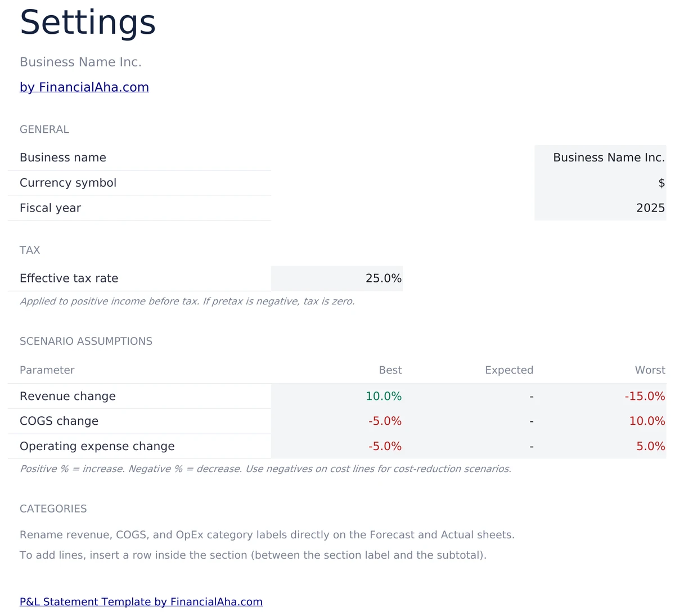Viewport: 675px width, 616px height.
Task: Click the Operating expense change Best value
Action: pyautogui.click(x=385, y=446)
